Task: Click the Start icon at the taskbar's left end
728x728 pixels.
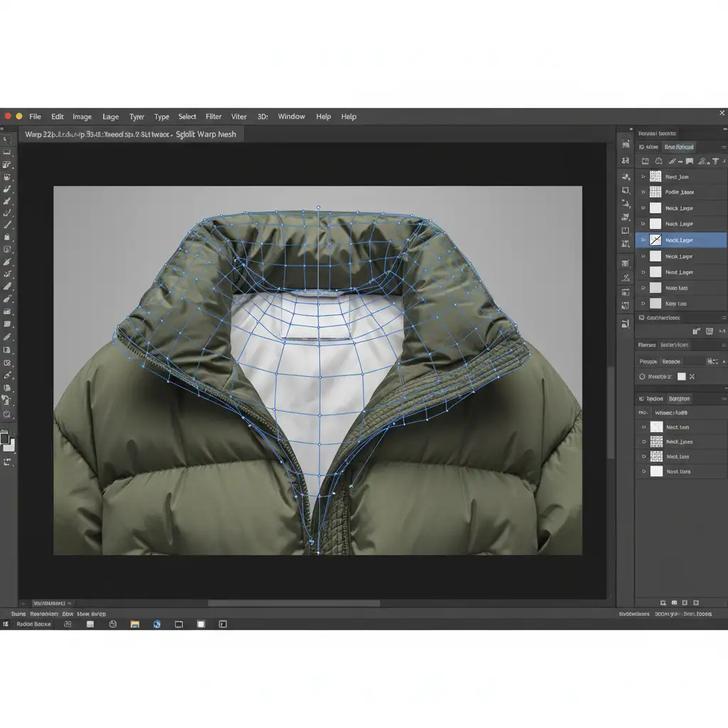Action: pyautogui.click(x=6, y=624)
